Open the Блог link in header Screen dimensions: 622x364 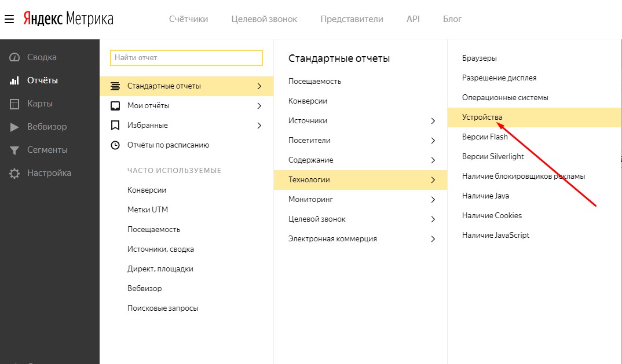coord(452,19)
